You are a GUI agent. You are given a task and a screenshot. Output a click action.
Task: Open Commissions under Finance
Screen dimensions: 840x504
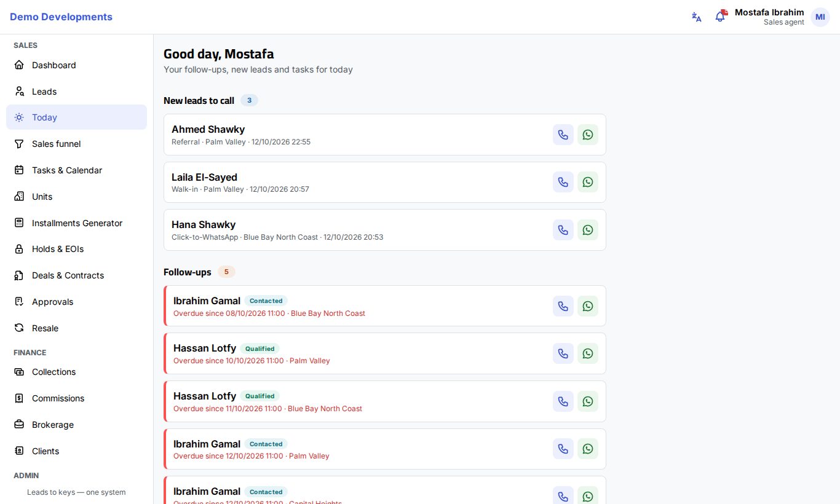tap(77, 398)
